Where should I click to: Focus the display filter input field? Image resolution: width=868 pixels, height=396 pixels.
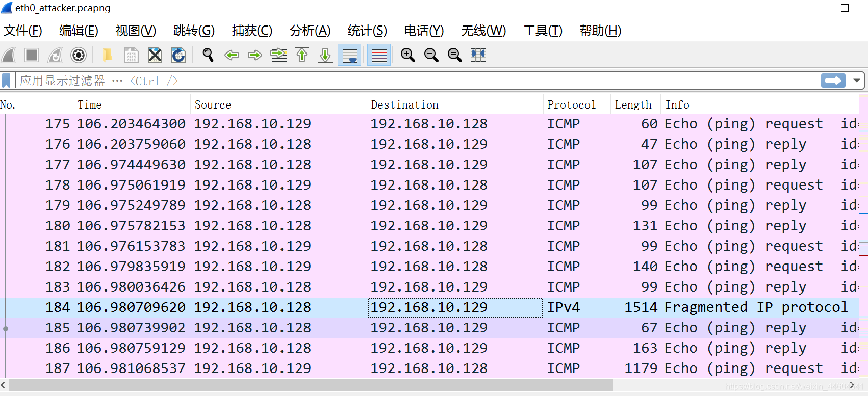click(x=417, y=81)
